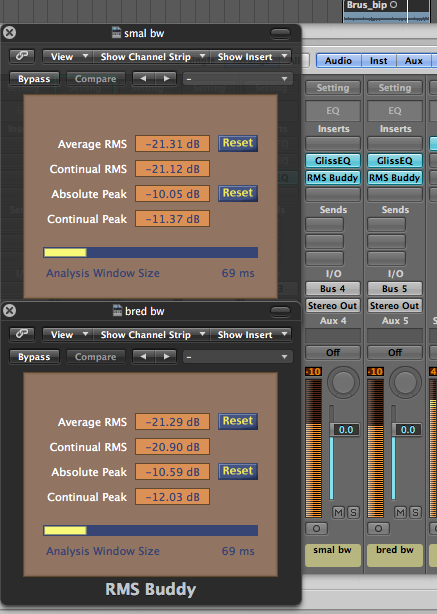Open preset dropdown in bred bw window
Image resolution: width=437 pixels, height=614 pixels.
point(237,357)
